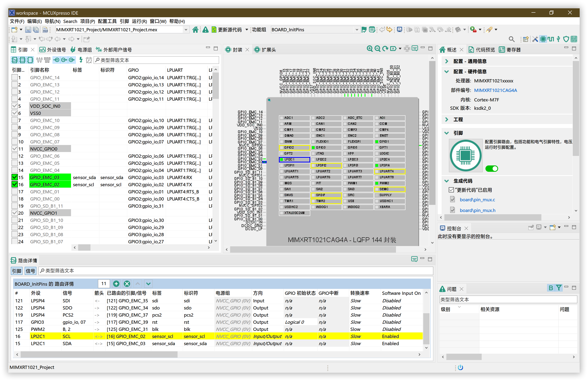
Task: Toggle the "更新代码"已启用 checkbox
Action: tap(451, 190)
